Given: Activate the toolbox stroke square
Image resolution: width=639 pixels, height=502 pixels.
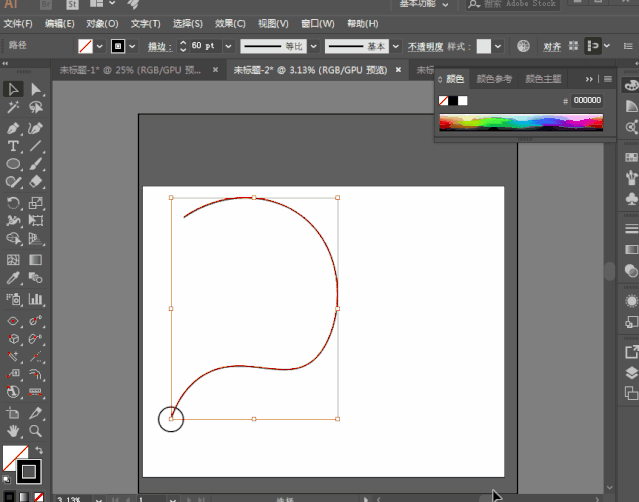Looking at the screenshot, I should tap(29, 472).
